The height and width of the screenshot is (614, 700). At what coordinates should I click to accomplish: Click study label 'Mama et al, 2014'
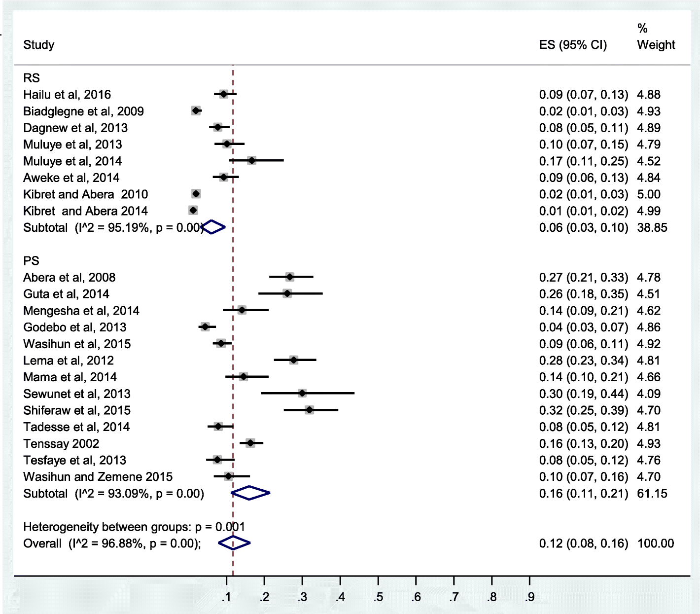[70, 377]
